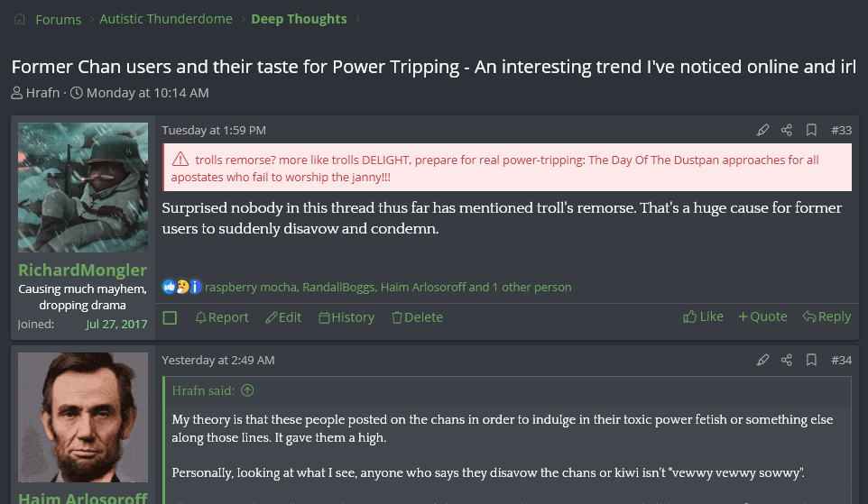The width and height of the screenshot is (868, 504).
Task: Report RichardMongler's post
Action: point(222,317)
